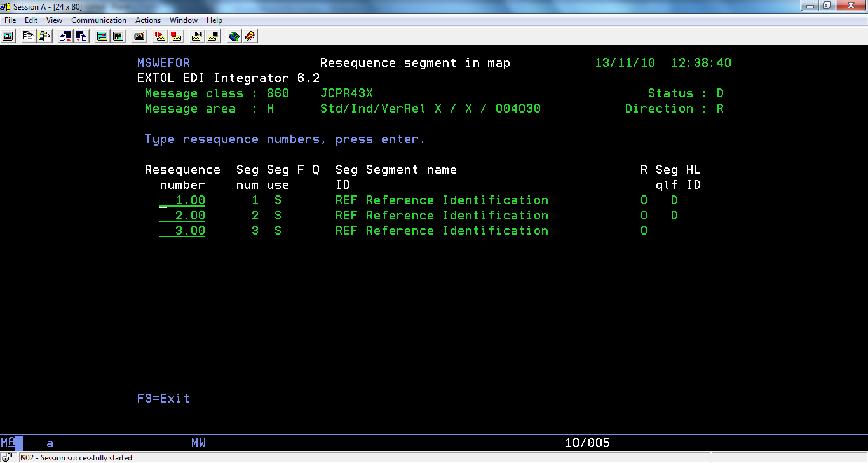Click Seg qlf value D in row 1
The height and width of the screenshot is (463, 868).
pyautogui.click(x=674, y=200)
